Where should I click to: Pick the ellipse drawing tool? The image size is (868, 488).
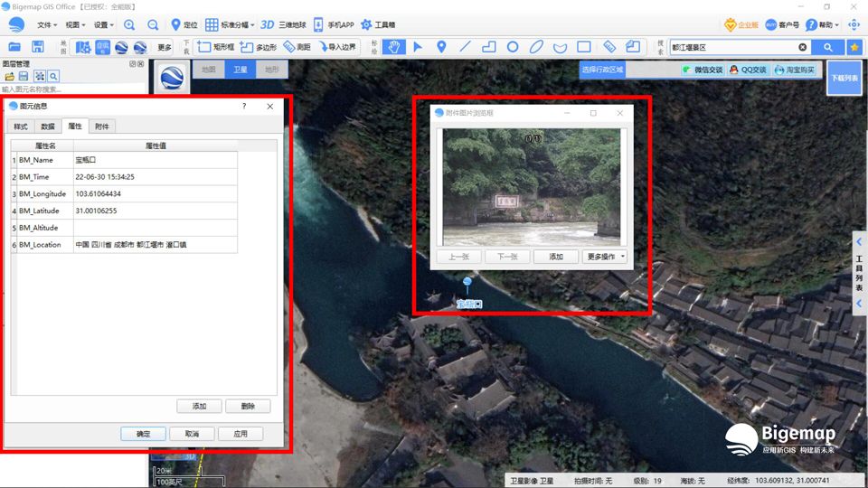(x=536, y=47)
